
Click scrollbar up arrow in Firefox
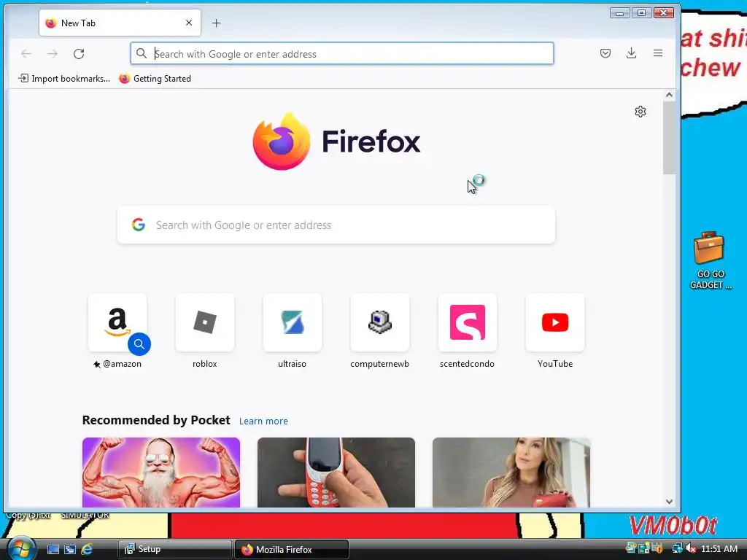tap(670, 95)
